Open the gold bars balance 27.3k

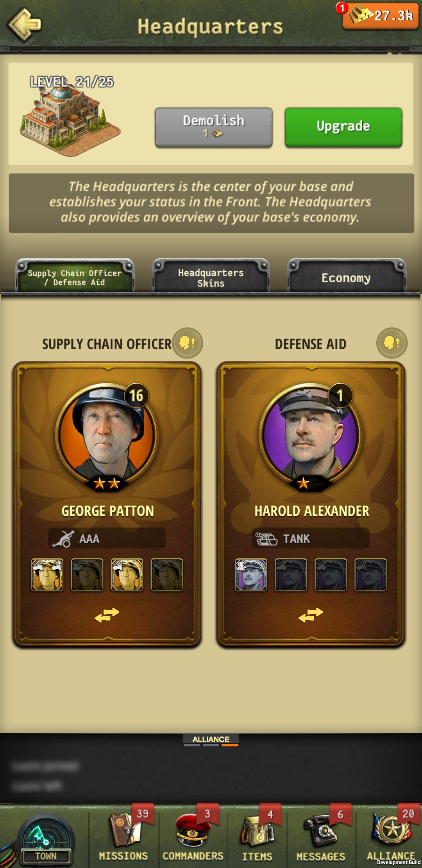pyautogui.click(x=380, y=16)
